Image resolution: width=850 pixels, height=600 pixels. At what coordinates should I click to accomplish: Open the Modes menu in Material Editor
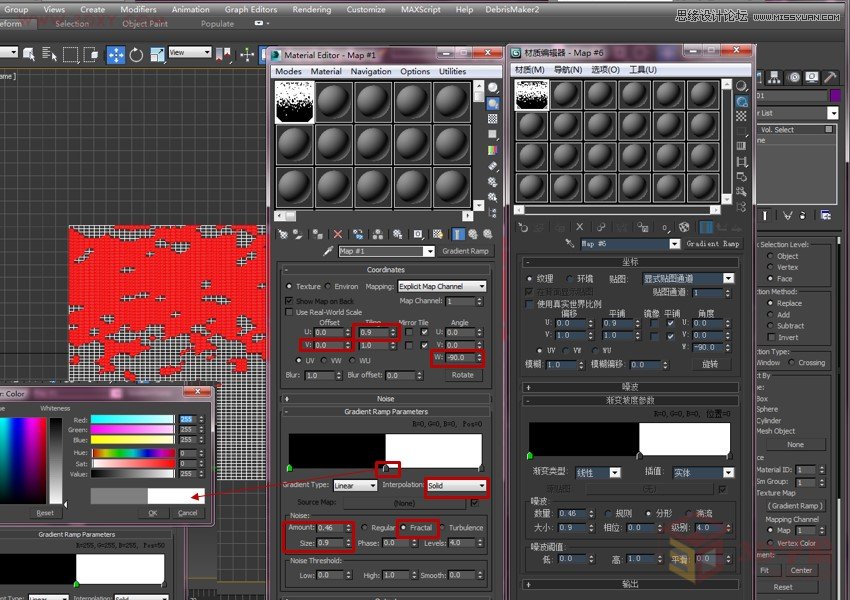(x=289, y=71)
